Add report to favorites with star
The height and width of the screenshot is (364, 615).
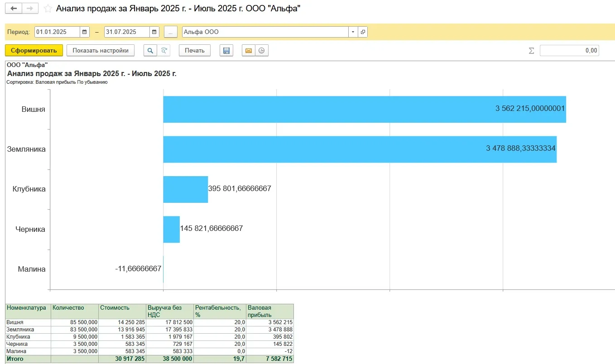pyautogui.click(x=48, y=9)
